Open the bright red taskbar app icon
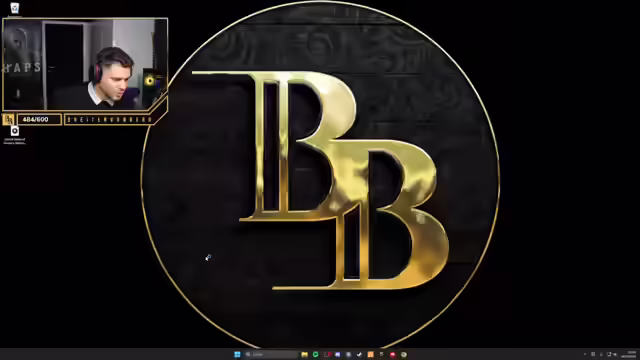Viewport: 640px width, 360px height. [x=393, y=354]
